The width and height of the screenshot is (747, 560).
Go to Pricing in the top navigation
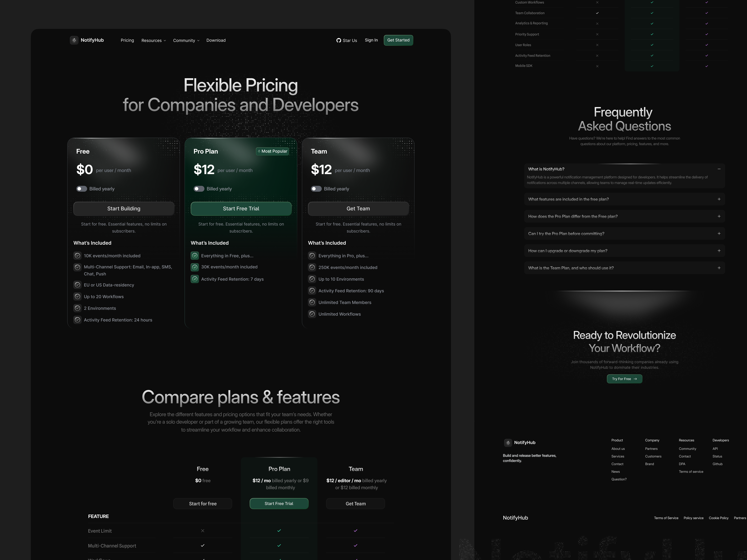[127, 40]
